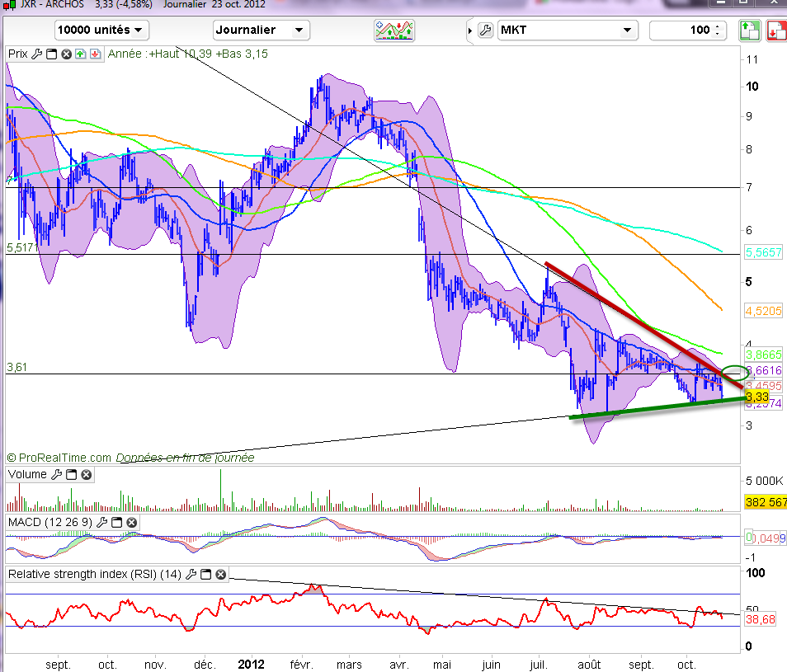Open the MKT order type dropdown
787x672 pixels.
[x=568, y=31]
